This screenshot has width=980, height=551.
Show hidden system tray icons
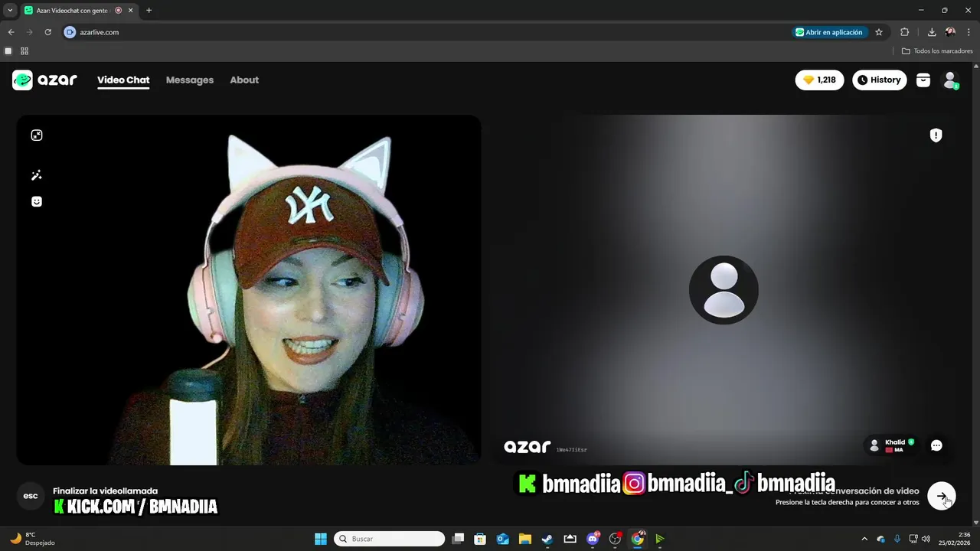[864, 539]
